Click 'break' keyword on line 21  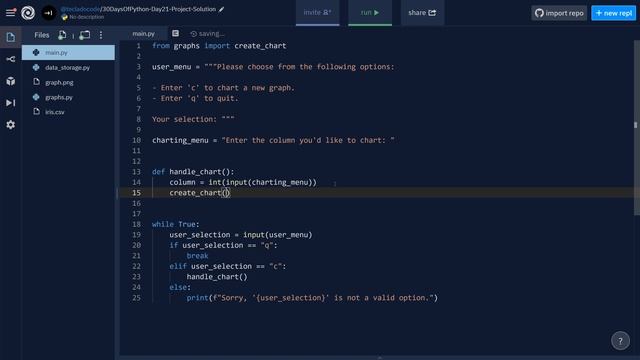tap(197, 256)
